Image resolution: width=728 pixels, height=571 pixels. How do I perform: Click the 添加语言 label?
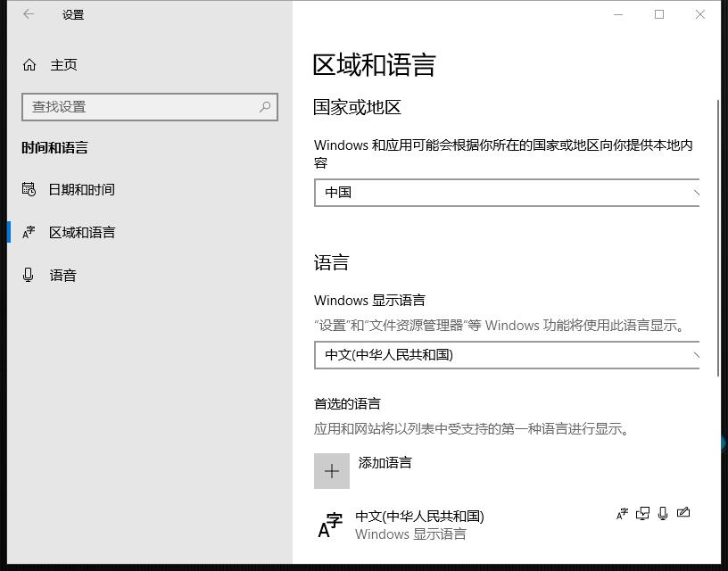click(x=385, y=462)
